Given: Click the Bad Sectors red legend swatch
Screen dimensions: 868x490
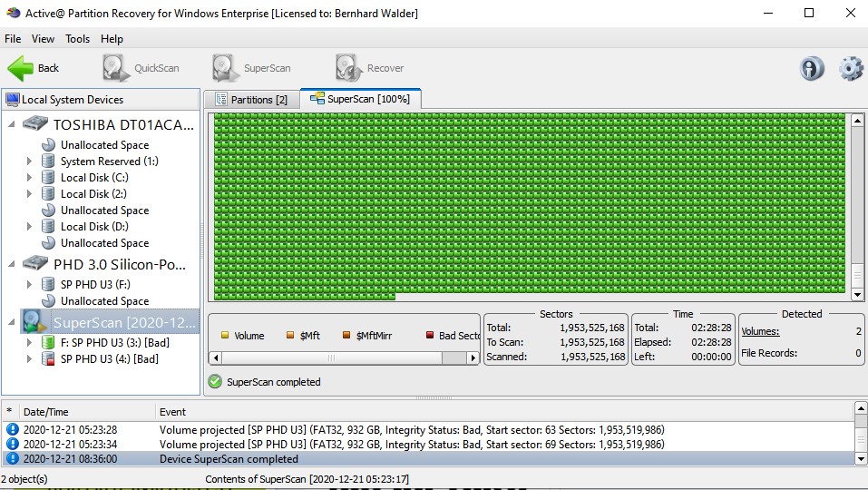Looking at the screenshot, I should pos(430,335).
